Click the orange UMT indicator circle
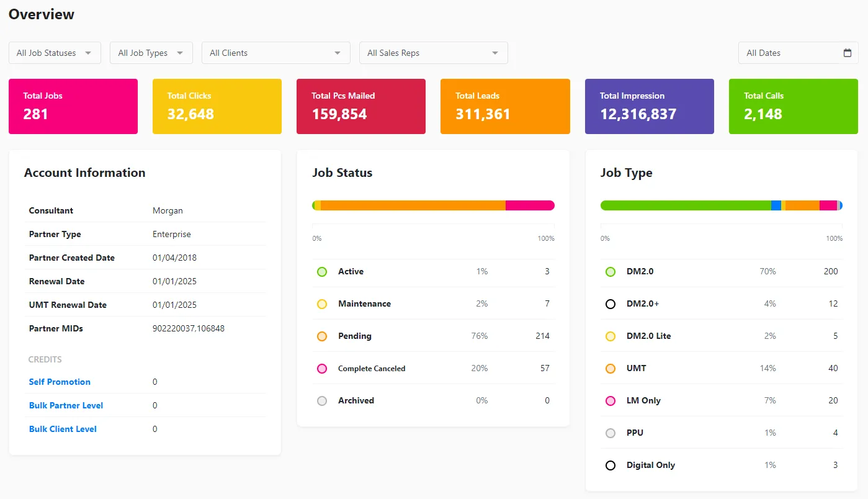 click(610, 368)
